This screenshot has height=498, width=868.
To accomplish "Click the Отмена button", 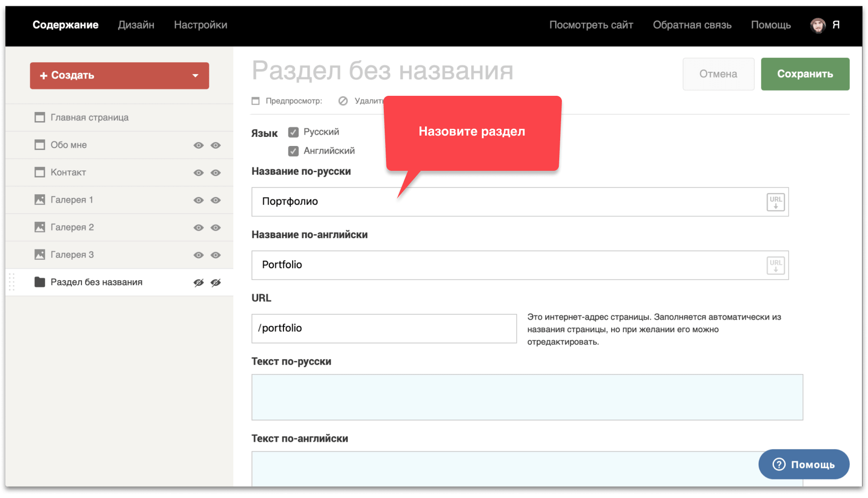I will click(718, 74).
